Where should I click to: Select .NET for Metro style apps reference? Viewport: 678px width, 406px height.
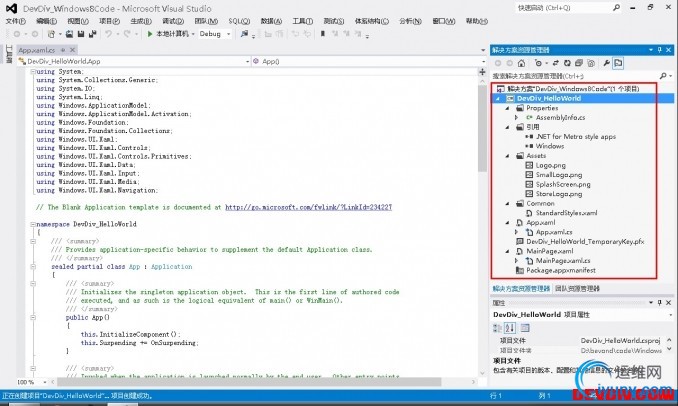576,137
